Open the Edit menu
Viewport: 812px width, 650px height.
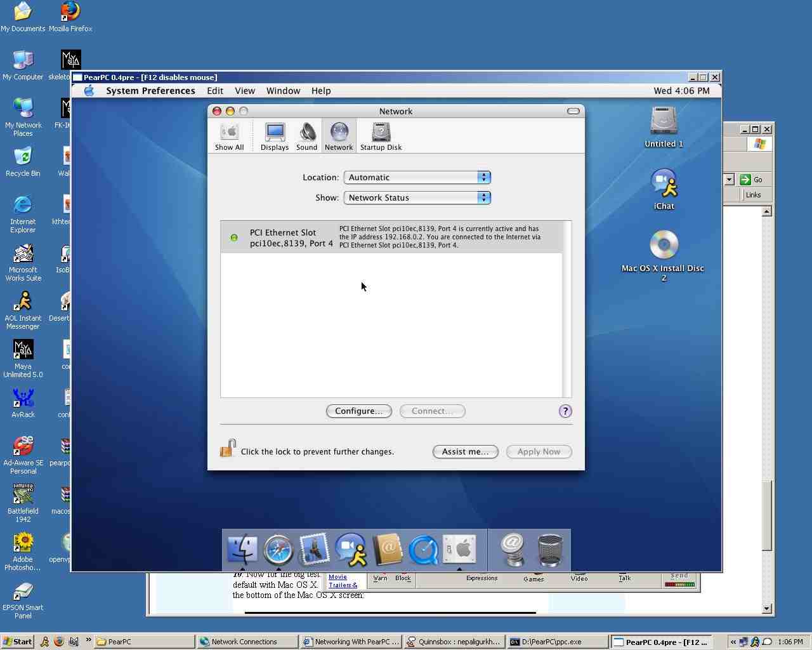(215, 91)
